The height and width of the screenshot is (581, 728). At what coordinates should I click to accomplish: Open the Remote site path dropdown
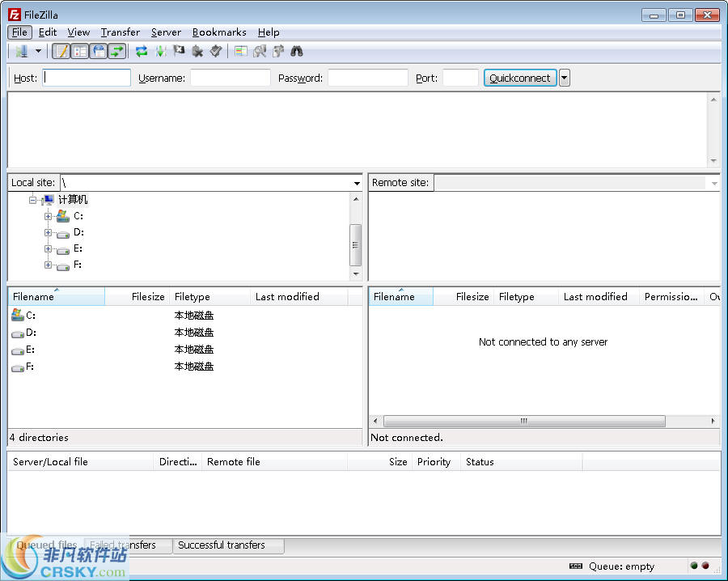coord(714,183)
